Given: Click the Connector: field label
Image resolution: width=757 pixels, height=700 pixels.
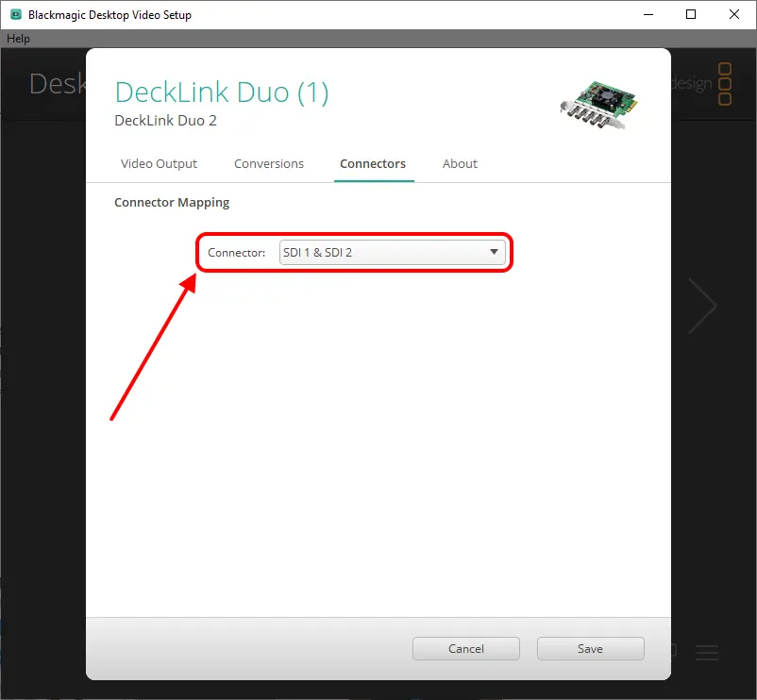Looking at the screenshot, I should pos(236,253).
